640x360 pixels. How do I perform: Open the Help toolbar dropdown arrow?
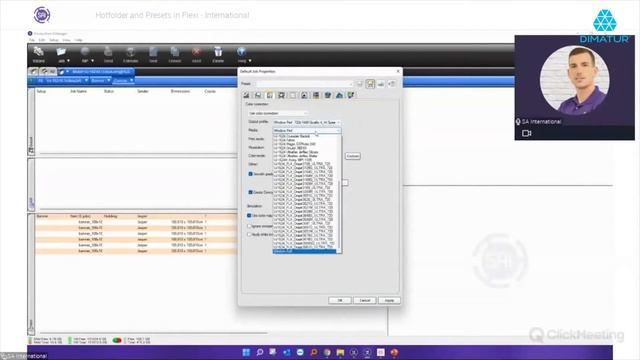pos(250,61)
